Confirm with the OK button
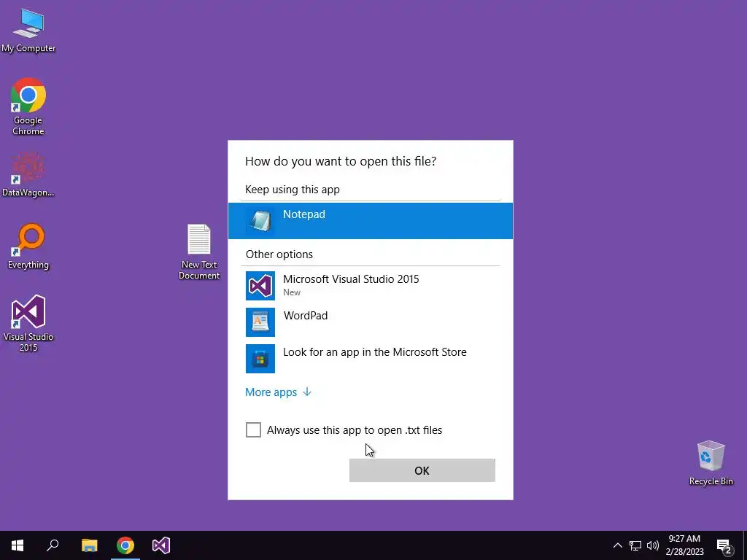 [422, 470]
